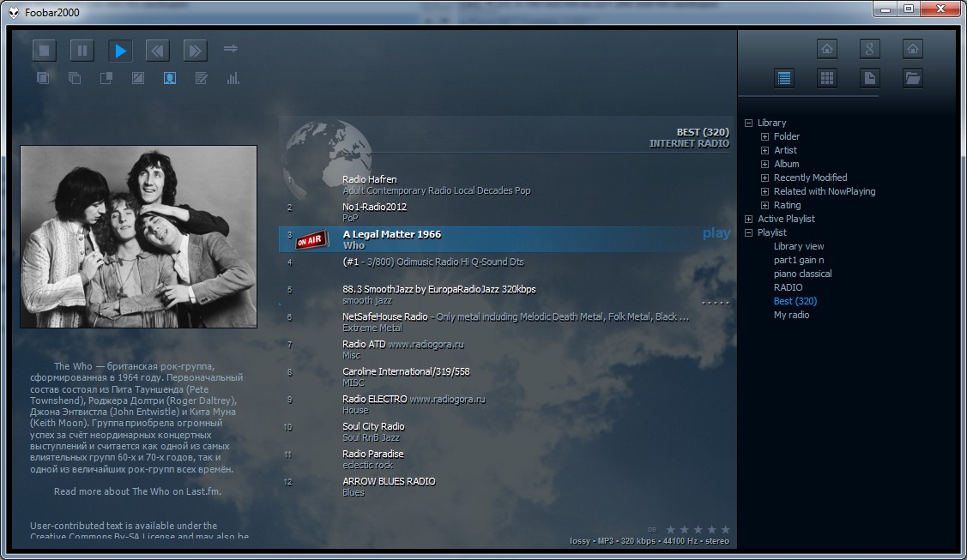Viewport: 967px width, 560px height.
Task: Collapse the Playlist tree node
Action: pyautogui.click(x=748, y=232)
